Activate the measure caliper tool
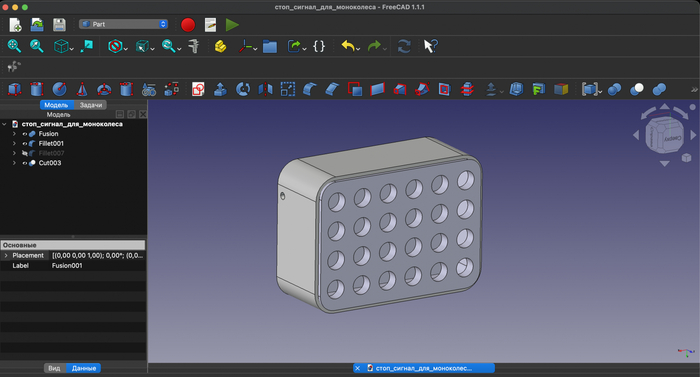The width and height of the screenshot is (700, 377). click(x=194, y=46)
